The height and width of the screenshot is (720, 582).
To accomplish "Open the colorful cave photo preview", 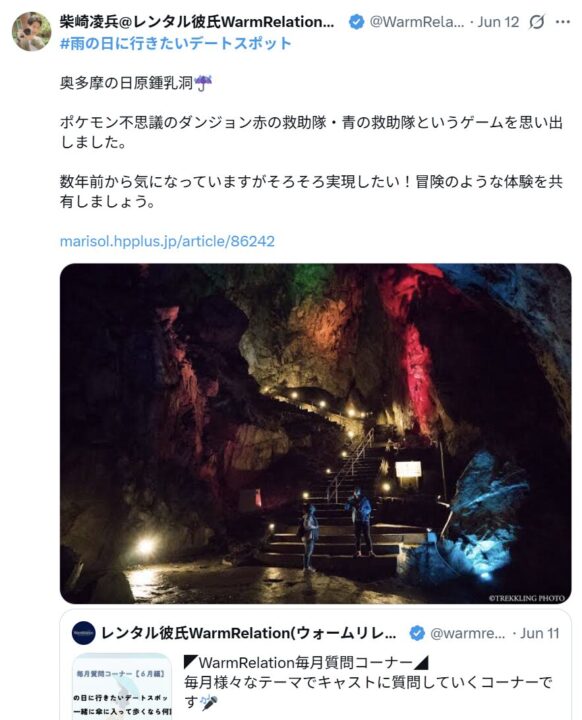I will (316, 433).
